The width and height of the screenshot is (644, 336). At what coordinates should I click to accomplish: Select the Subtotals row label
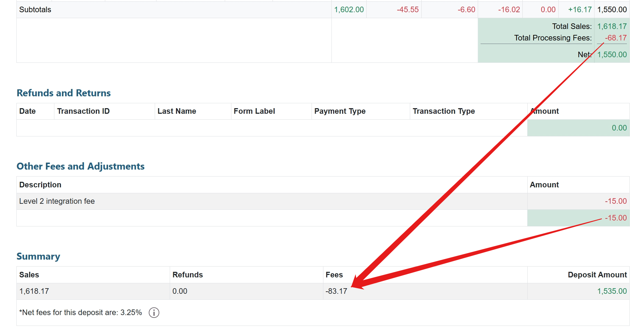35,10
